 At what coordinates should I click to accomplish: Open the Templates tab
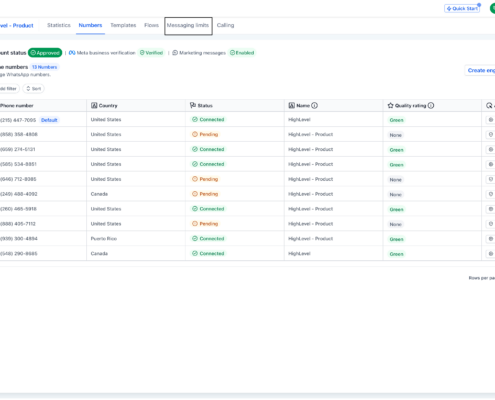tap(123, 25)
